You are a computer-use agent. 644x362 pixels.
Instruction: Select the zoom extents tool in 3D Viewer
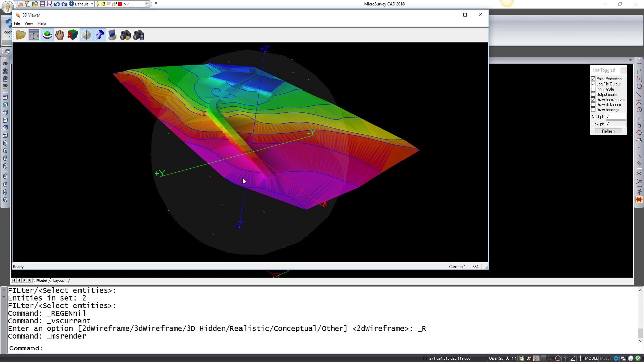34,35
